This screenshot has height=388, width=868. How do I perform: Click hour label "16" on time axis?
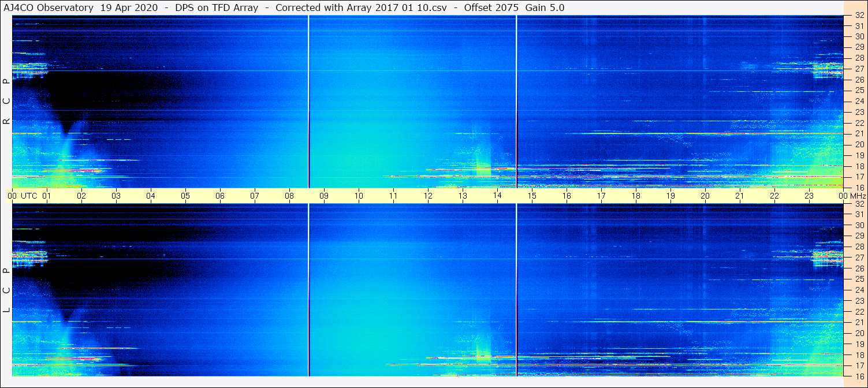567,196
